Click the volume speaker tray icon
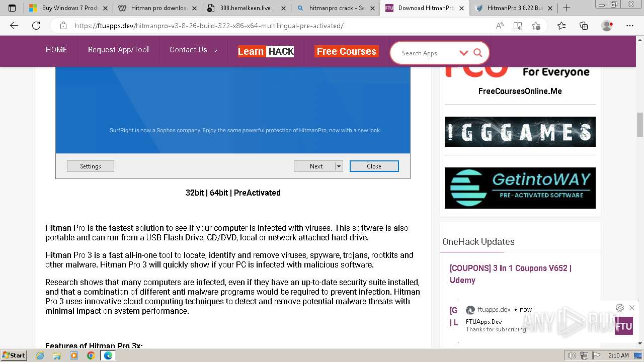The width and height of the screenshot is (644, 362). (572, 355)
